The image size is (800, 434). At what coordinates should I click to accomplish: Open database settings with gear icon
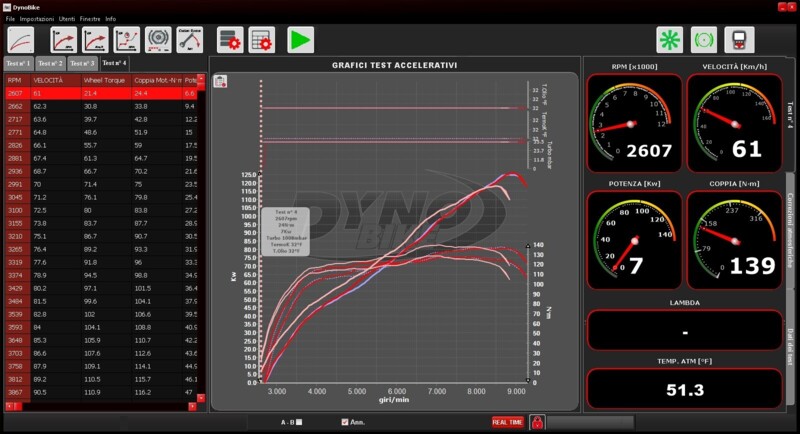[231, 40]
